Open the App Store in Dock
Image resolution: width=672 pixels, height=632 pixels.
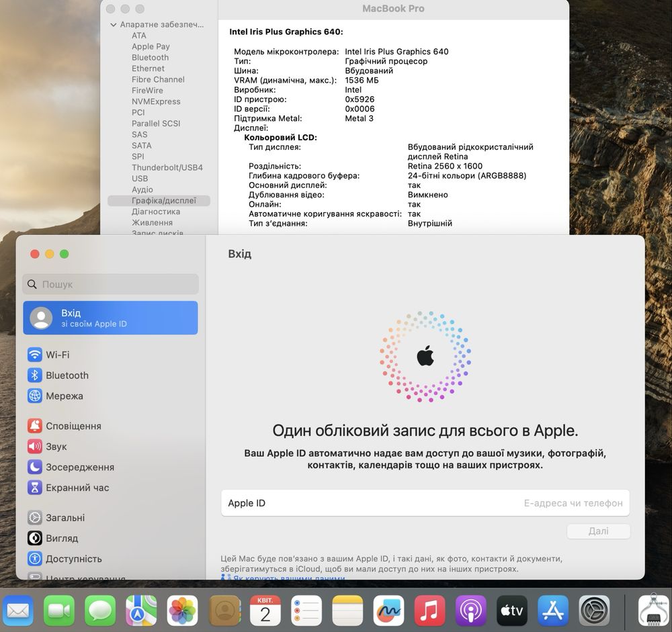click(x=553, y=610)
